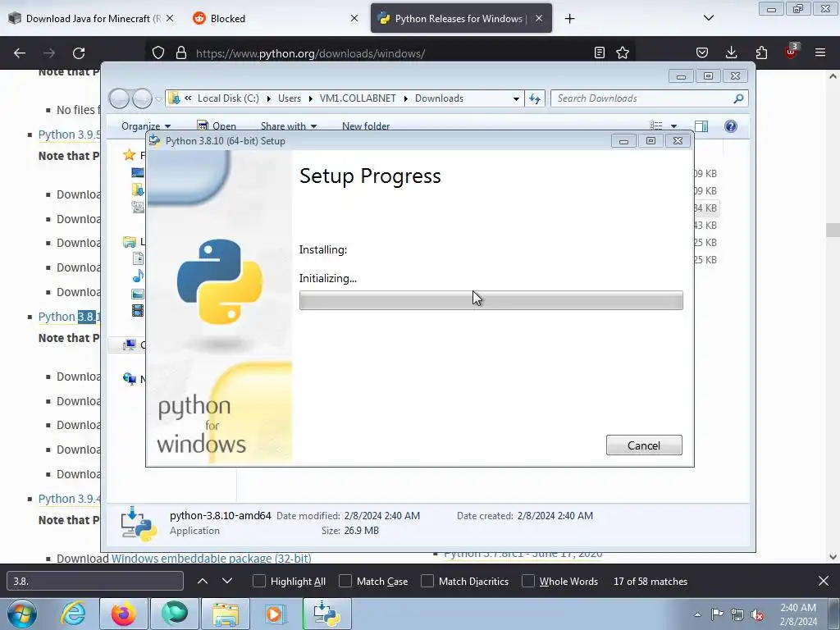Launch Internet Explorer from taskbar
840x630 pixels.
(73, 614)
